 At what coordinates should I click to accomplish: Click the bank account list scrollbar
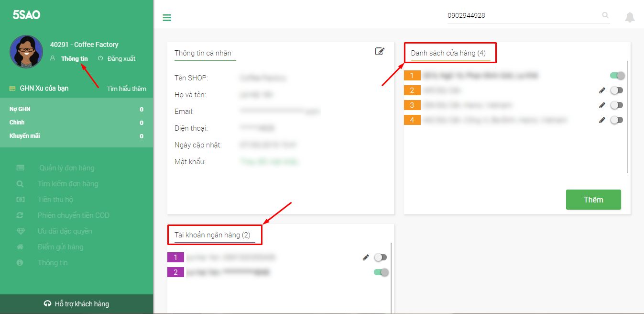[x=391, y=278]
